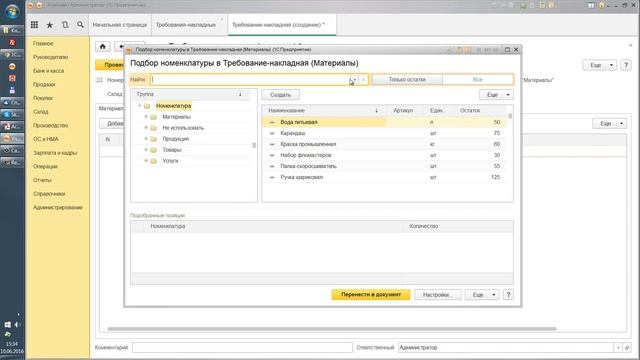Focus the Найти search input
The width and height of the screenshot is (640, 360).
(x=250, y=80)
